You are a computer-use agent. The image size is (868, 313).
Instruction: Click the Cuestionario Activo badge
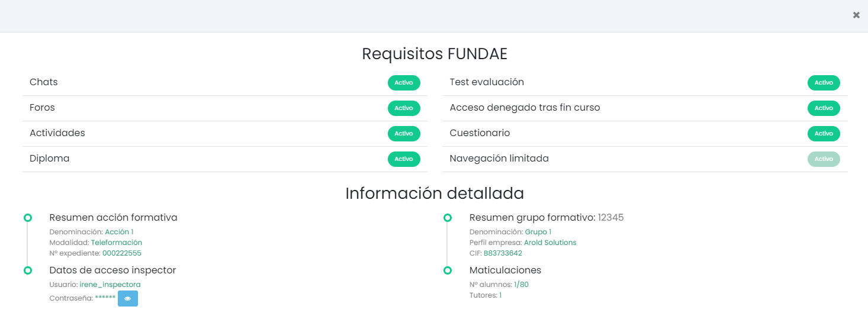point(824,134)
